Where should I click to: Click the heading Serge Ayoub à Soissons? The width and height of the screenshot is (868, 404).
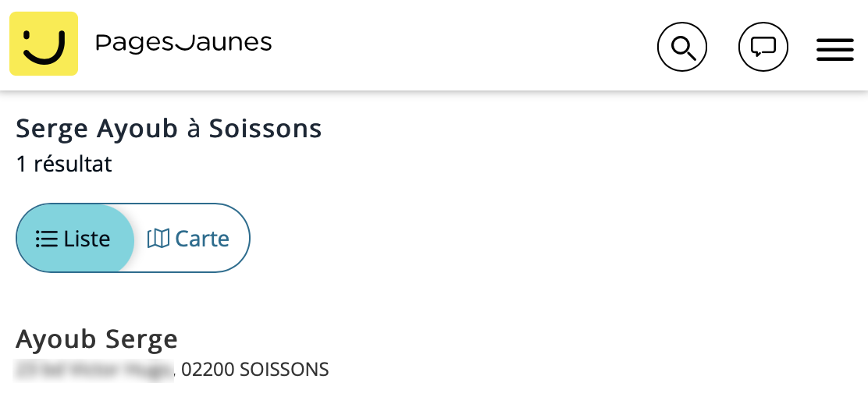coord(169,129)
